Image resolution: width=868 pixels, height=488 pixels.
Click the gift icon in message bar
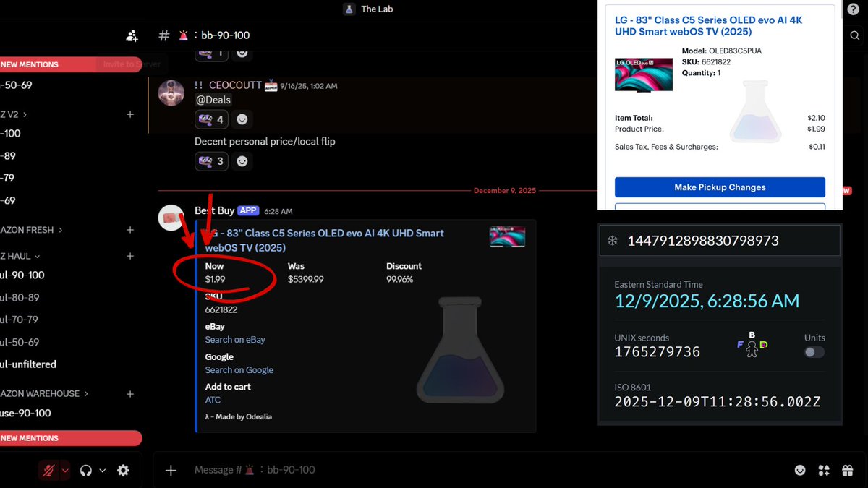pyautogui.click(x=848, y=471)
